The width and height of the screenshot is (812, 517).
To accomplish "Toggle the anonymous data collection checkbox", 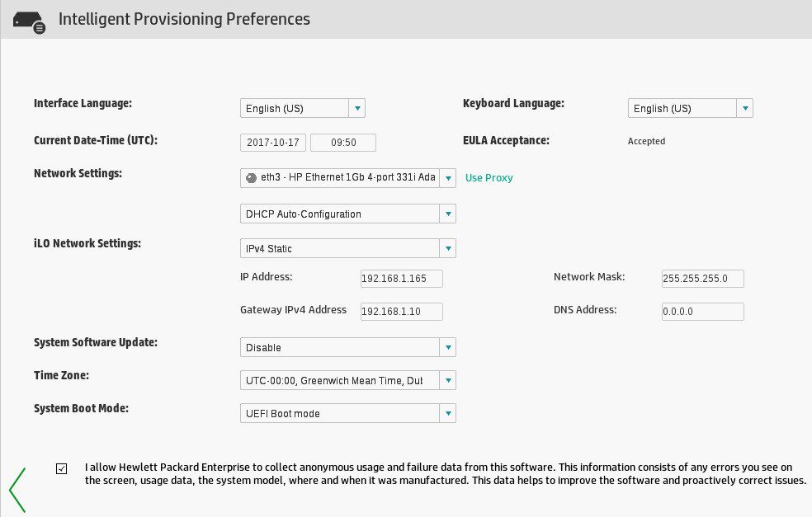I will tap(61, 469).
